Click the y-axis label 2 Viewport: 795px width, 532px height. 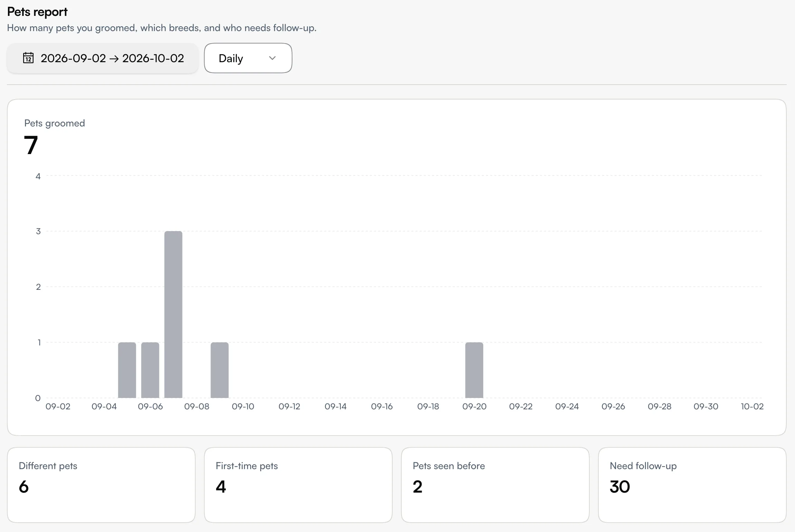(38, 287)
